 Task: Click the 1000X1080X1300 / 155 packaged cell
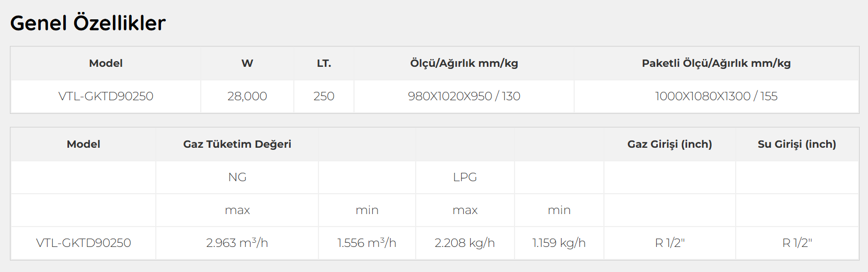[x=716, y=96]
